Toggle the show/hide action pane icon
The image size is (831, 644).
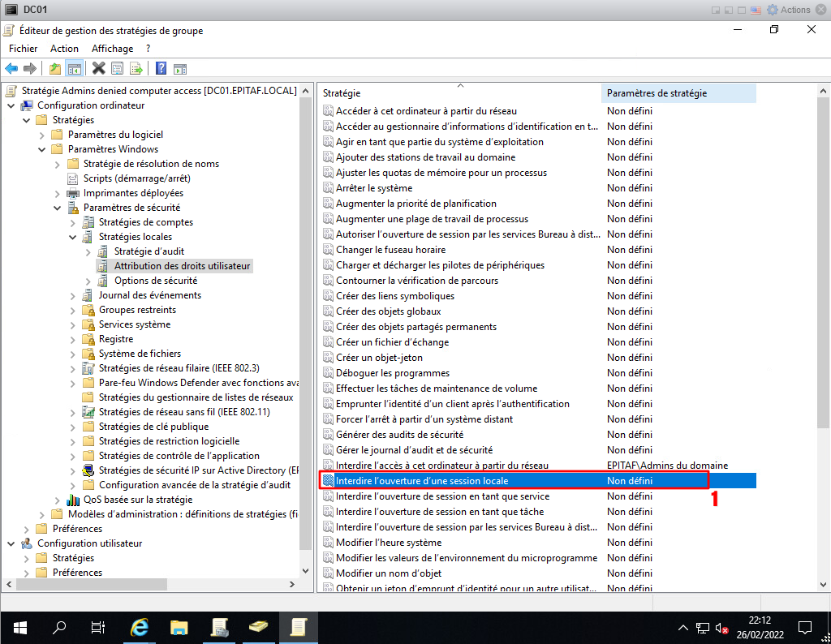179,69
